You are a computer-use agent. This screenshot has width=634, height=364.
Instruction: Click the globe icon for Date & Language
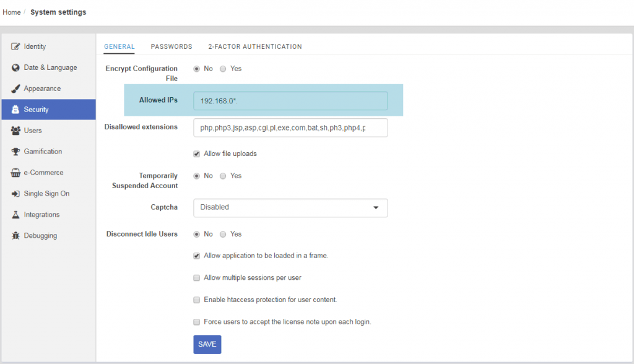click(x=16, y=67)
